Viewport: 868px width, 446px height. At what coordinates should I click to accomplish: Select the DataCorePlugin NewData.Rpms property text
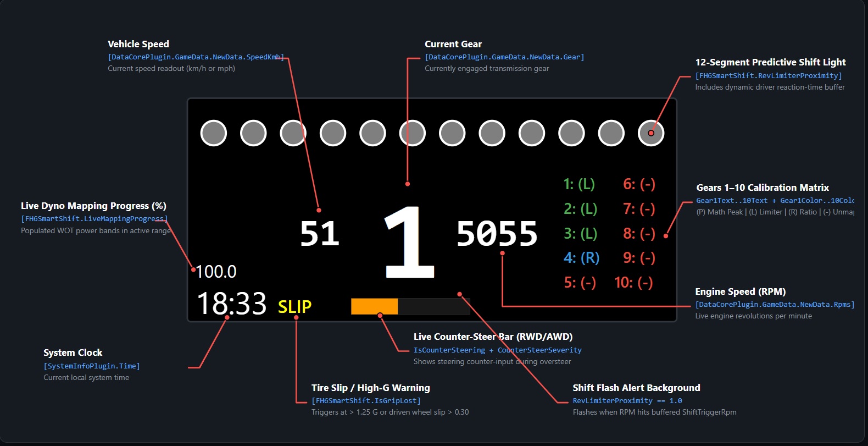[775, 305]
